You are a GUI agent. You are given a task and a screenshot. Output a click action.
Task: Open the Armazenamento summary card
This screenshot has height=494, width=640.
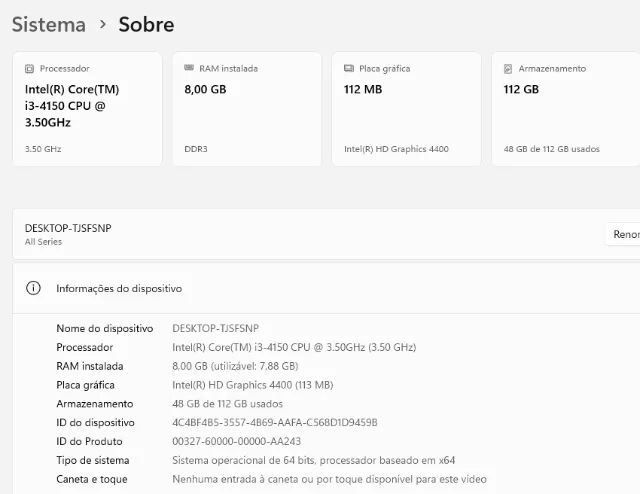coord(566,109)
